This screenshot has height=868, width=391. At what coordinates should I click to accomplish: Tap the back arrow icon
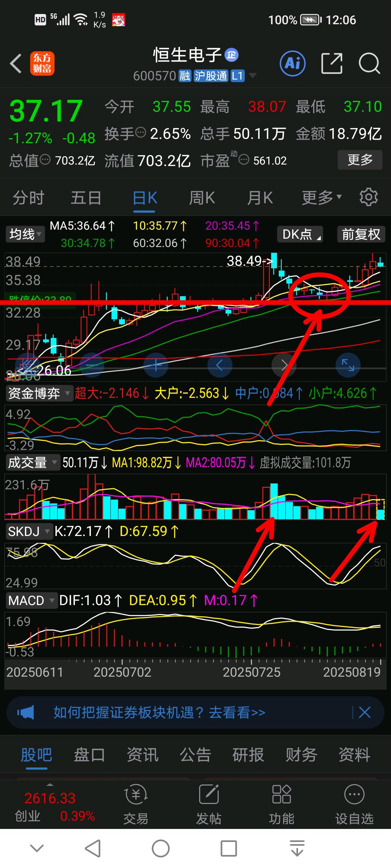[x=16, y=64]
